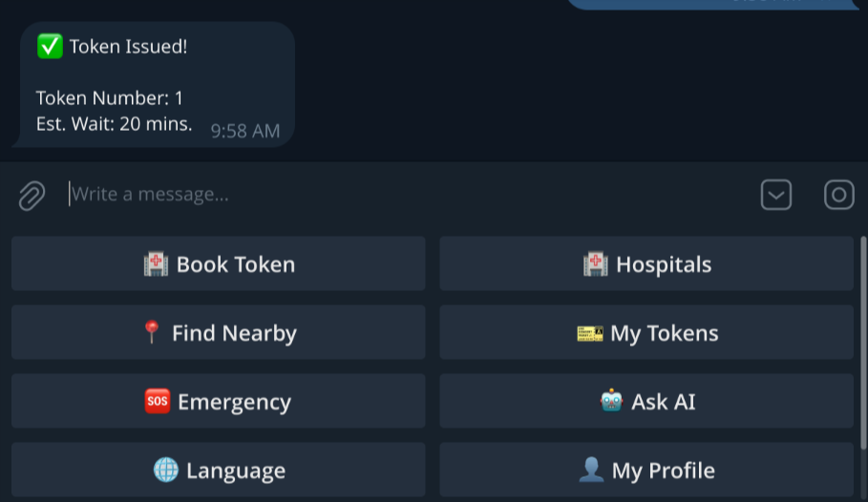Click the "Token Issued!" message text
868x502 pixels.
pyautogui.click(x=128, y=47)
